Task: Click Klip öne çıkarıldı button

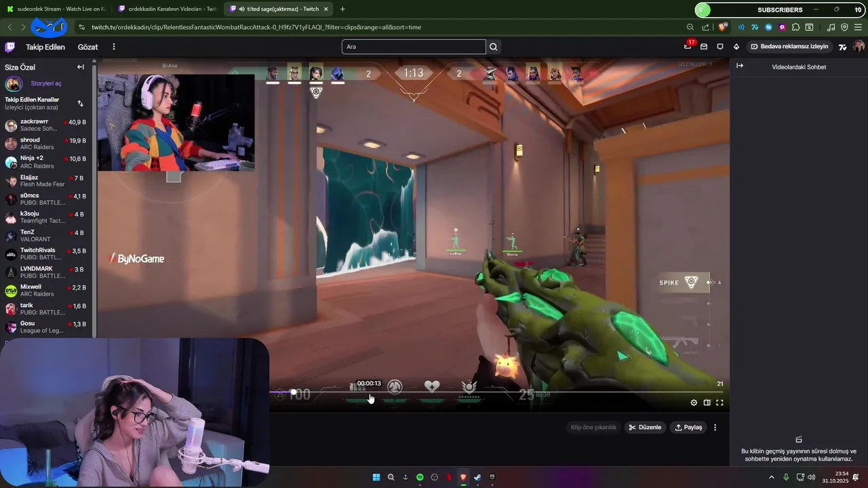Action: (x=593, y=427)
